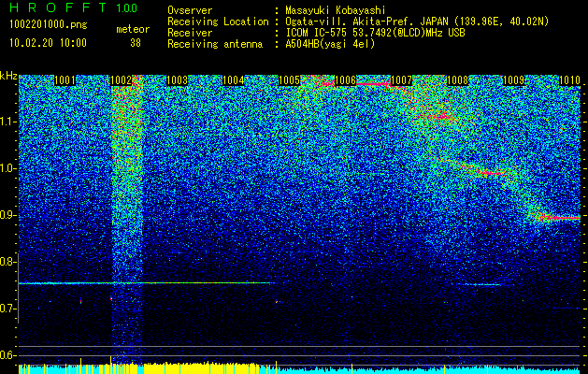Screen dimensions: 588x374
Task: Click the 1005 time marker
Action: [290, 80]
